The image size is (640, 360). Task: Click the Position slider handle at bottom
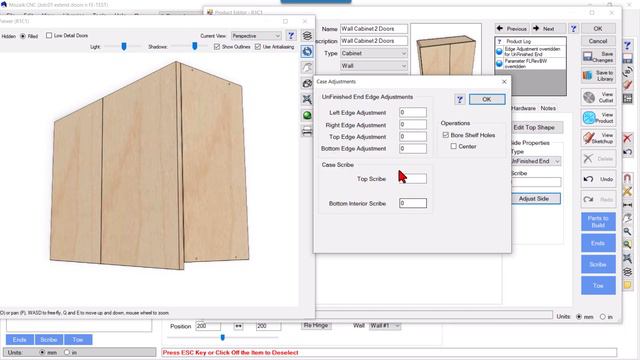point(222,337)
